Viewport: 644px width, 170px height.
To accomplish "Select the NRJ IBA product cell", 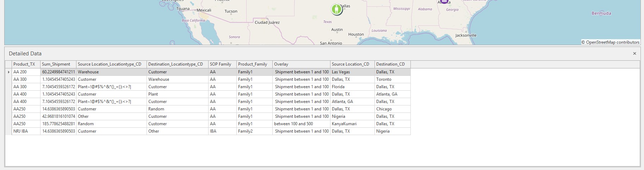I will click(x=26, y=131).
